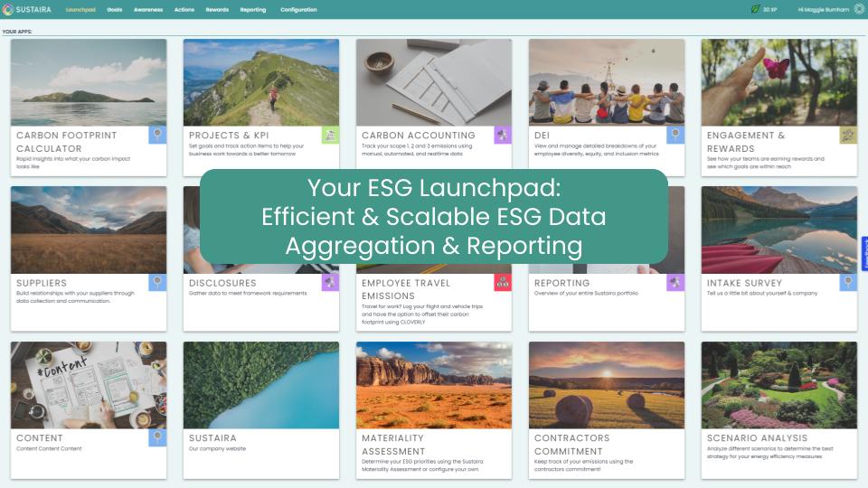Image resolution: width=868 pixels, height=488 pixels.
Task: Click the butterfly Engagement & Rewards thumbnail
Action: [779, 82]
